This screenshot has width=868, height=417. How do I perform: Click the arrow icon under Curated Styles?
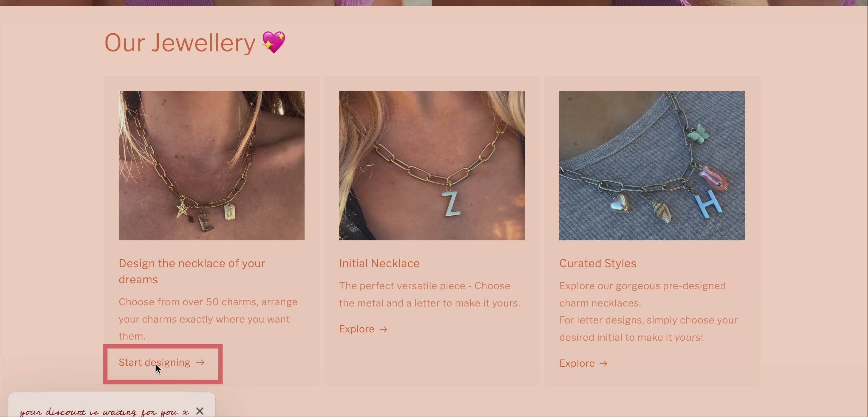[604, 363]
